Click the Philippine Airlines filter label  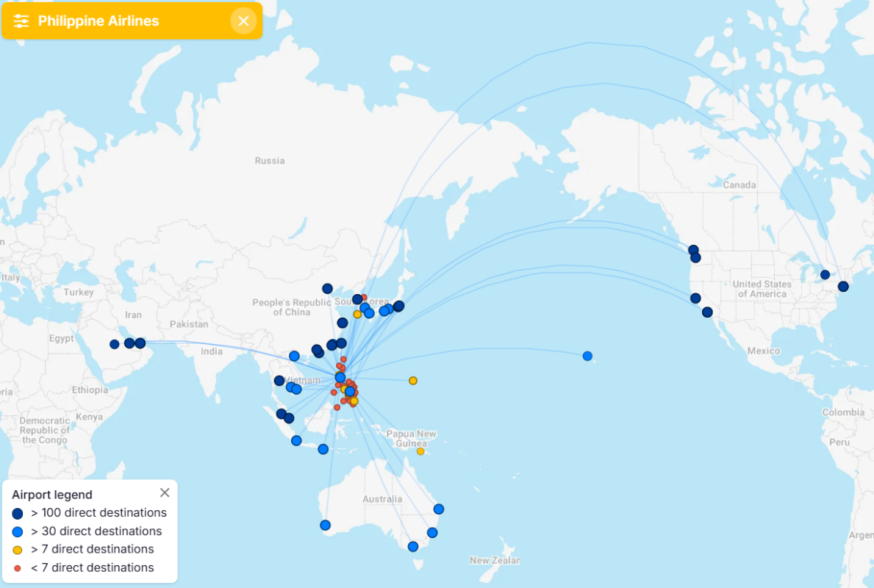pos(98,21)
